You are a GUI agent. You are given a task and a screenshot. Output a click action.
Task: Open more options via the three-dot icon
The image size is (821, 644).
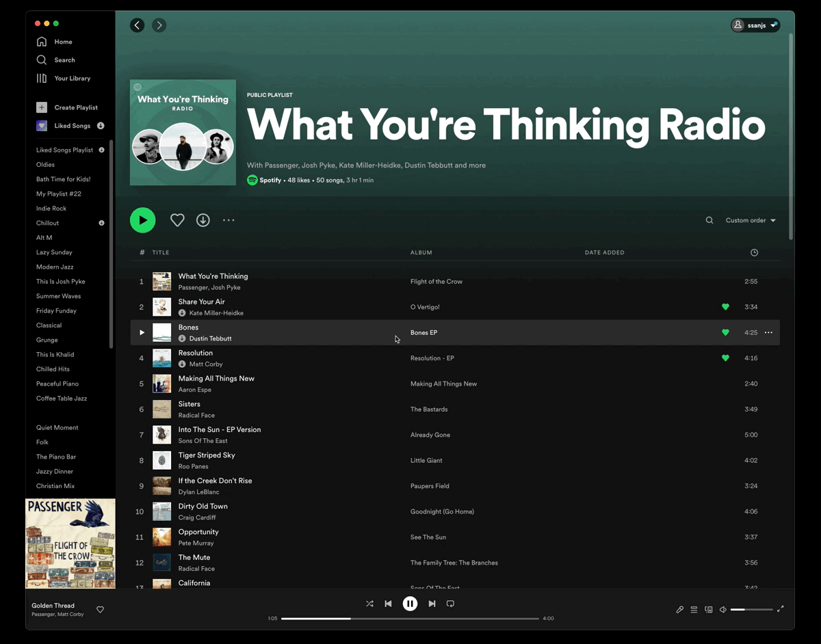(229, 219)
